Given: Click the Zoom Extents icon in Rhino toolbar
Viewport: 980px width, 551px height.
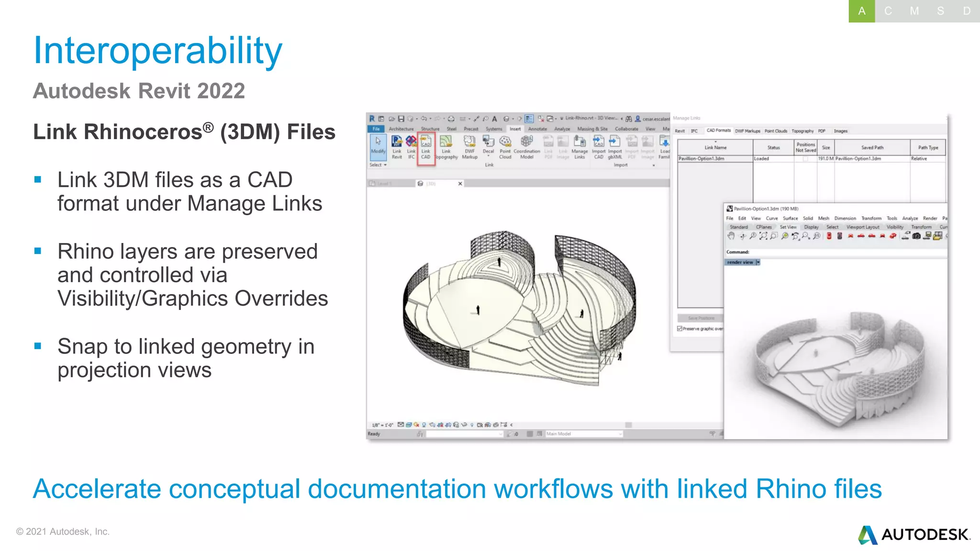Looking at the screenshot, I should [763, 236].
